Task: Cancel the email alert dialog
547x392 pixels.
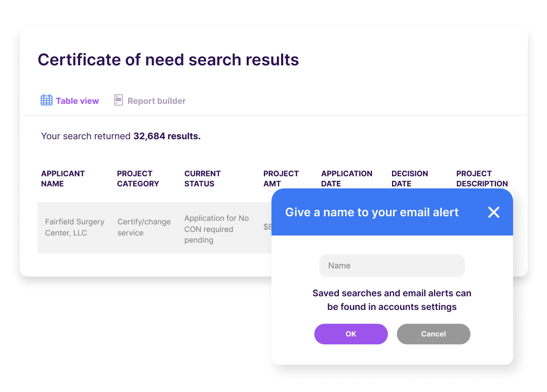Action: click(434, 334)
